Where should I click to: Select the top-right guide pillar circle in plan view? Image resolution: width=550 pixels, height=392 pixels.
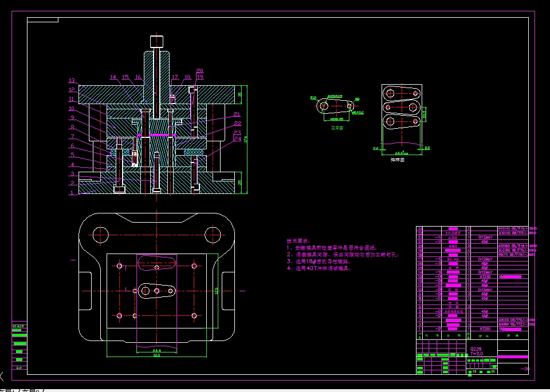pos(213,235)
